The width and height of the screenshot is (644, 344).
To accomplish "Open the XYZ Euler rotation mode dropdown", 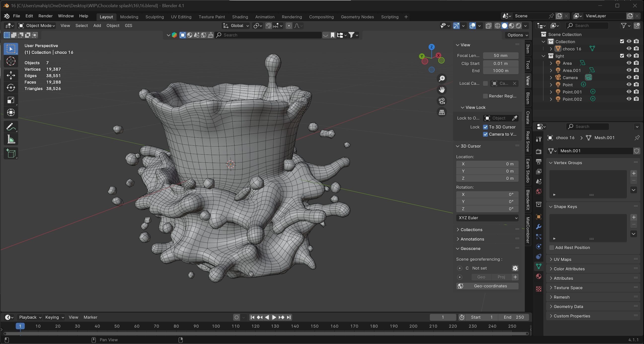I will click(x=487, y=218).
